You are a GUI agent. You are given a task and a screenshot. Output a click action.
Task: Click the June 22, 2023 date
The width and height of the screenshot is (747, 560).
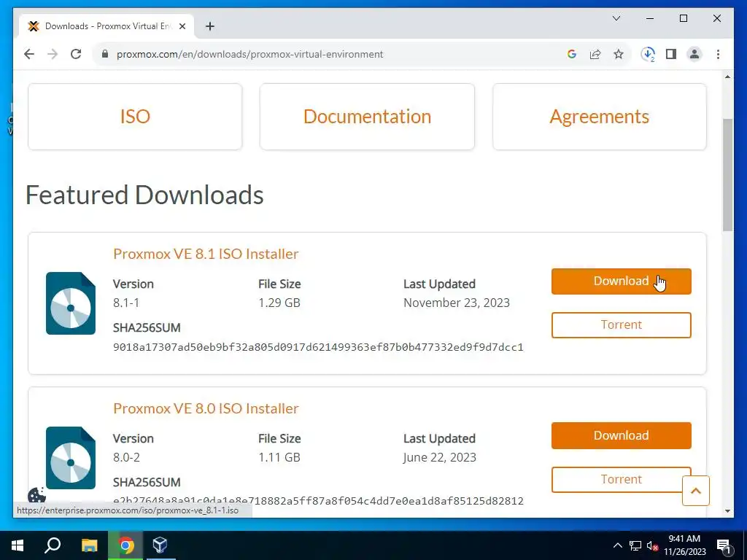pos(440,458)
